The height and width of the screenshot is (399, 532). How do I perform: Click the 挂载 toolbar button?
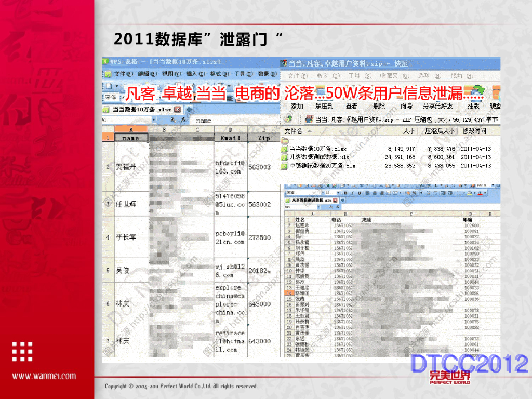tap(473, 106)
